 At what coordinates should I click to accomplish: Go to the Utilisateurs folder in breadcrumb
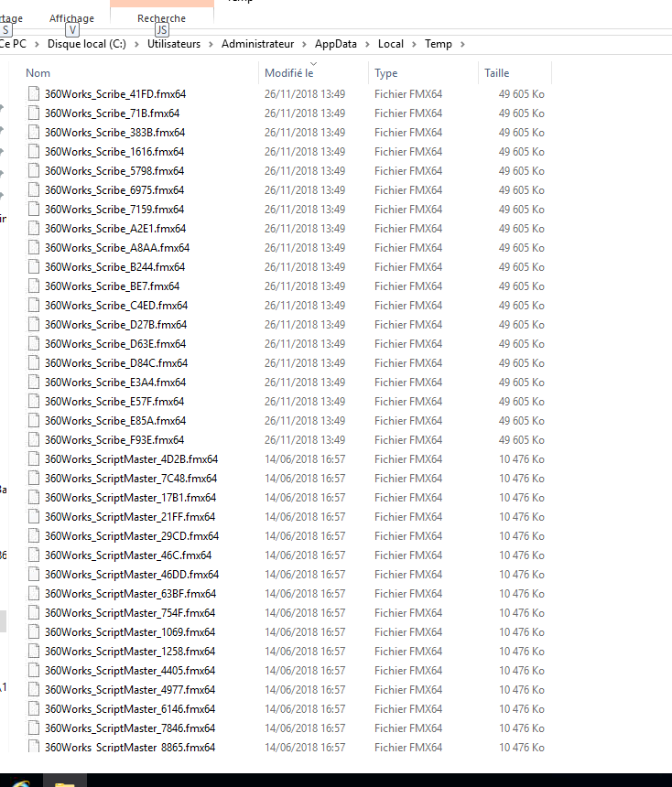pyautogui.click(x=174, y=44)
